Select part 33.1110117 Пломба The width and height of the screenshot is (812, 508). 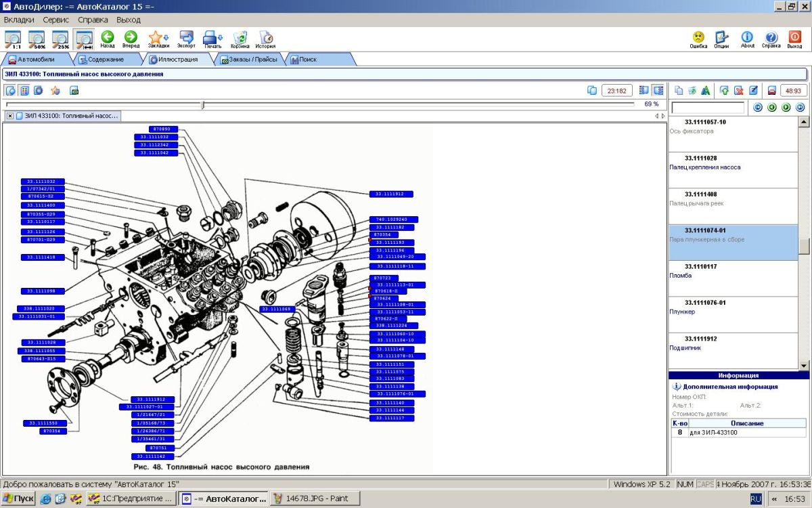coord(734,278)
